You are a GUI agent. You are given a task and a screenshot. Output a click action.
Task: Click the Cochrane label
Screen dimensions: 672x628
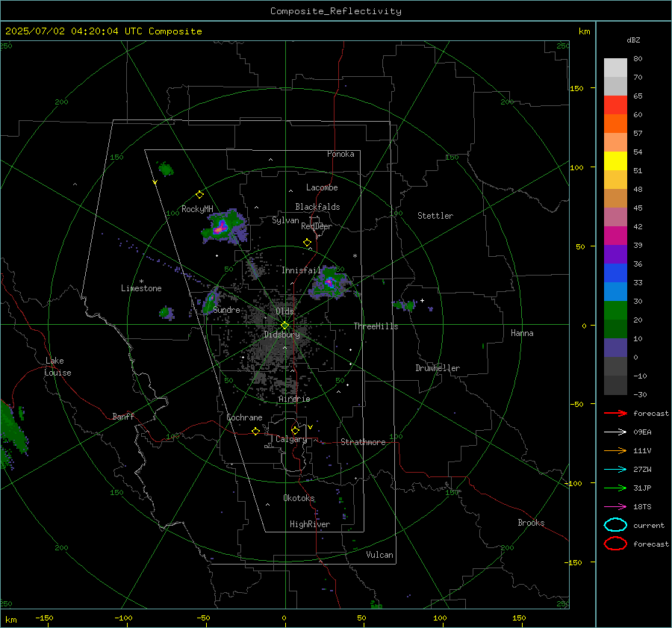[244, 417]
